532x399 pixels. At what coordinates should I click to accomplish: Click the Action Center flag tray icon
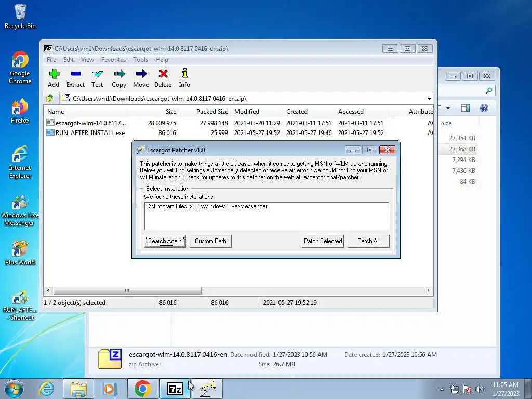(467, 389)
